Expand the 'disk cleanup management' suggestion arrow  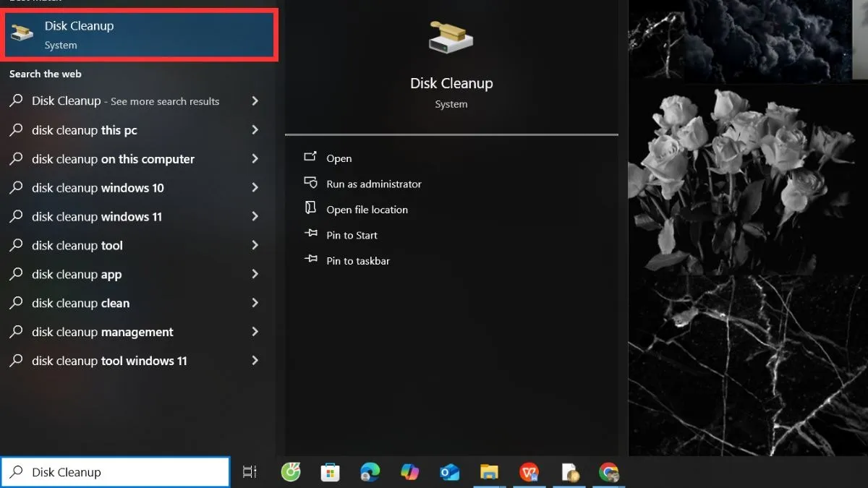(x=255, y=332)
